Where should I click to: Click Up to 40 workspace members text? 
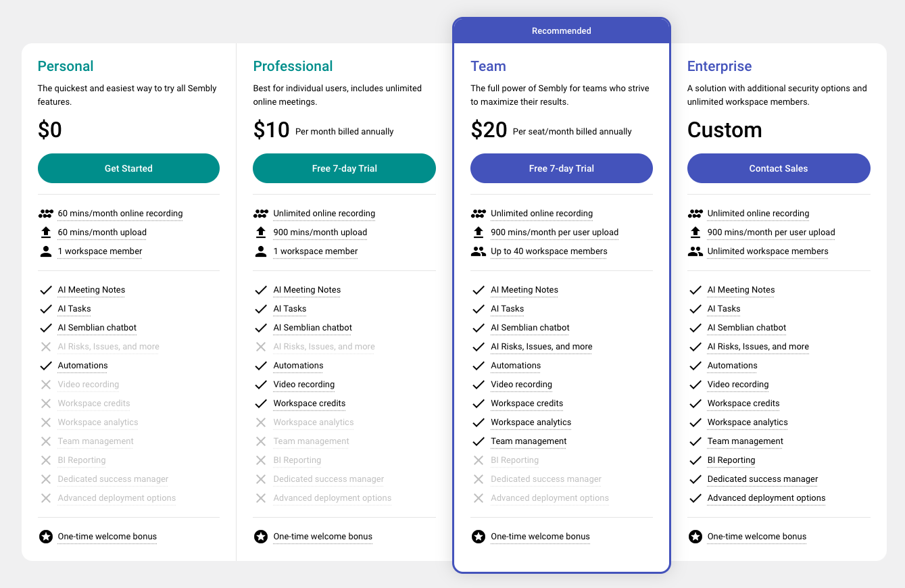tap(549, 251)
